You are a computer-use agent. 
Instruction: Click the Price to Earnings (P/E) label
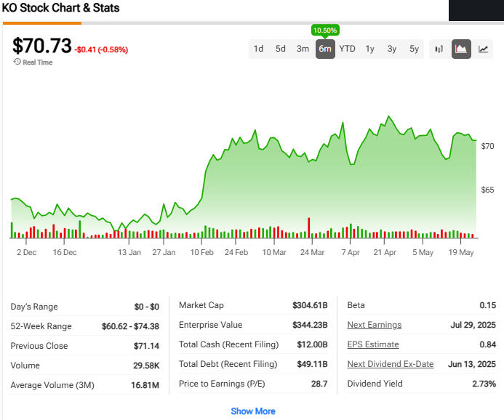click(222, 384)
